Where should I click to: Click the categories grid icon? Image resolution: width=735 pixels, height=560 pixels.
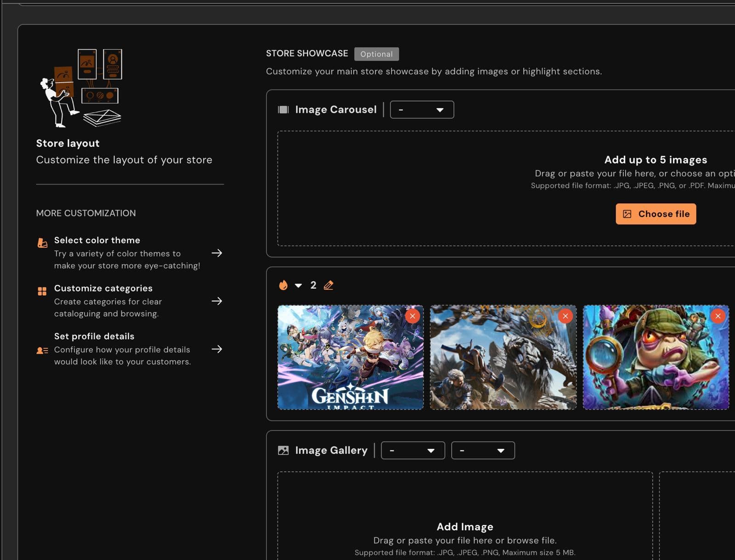click(42, 291)
